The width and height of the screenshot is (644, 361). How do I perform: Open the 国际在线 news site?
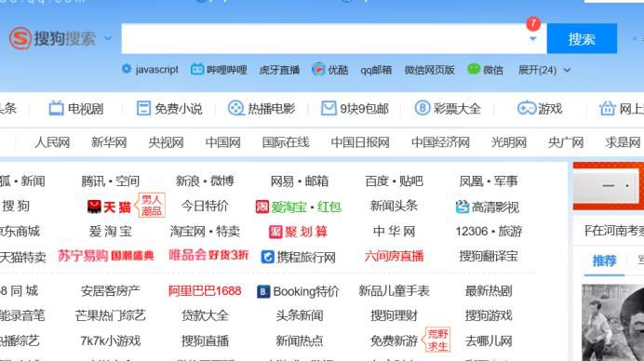click(286, 142)
